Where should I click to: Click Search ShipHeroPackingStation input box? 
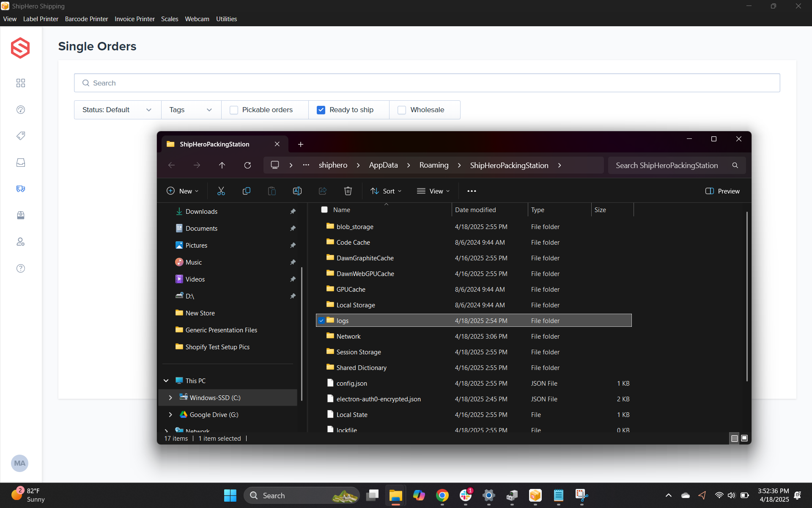point(677,165)
